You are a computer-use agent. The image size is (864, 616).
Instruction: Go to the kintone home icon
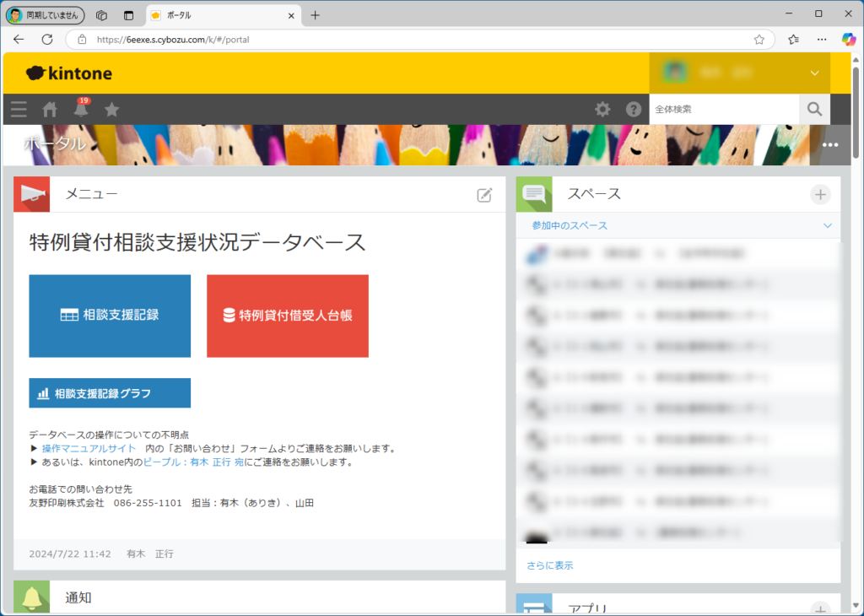50,109
